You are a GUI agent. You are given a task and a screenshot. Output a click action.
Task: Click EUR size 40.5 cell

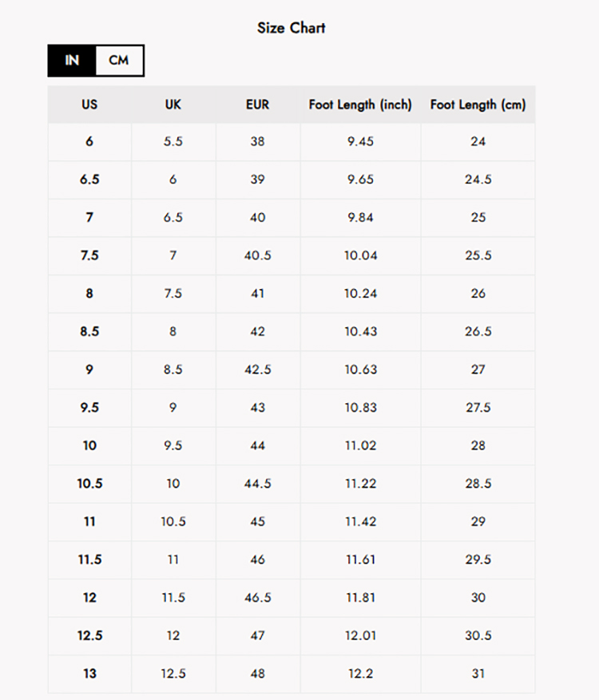[257, 255]
